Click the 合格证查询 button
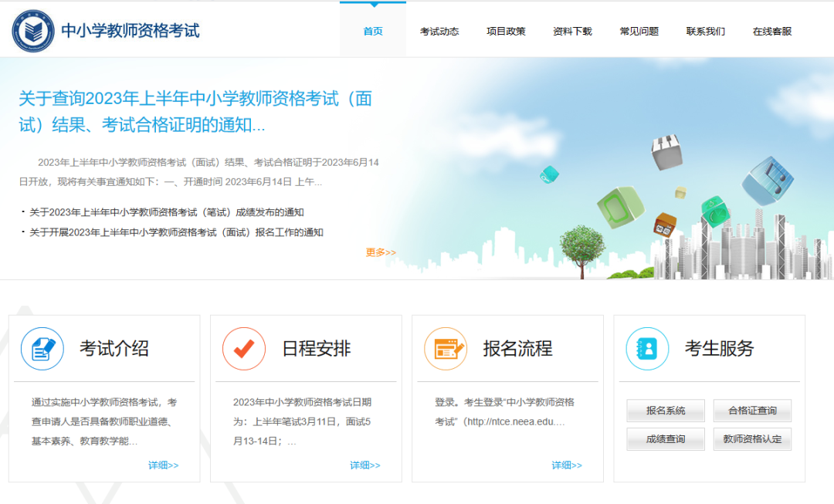The image size is (834, 504). 751,411
